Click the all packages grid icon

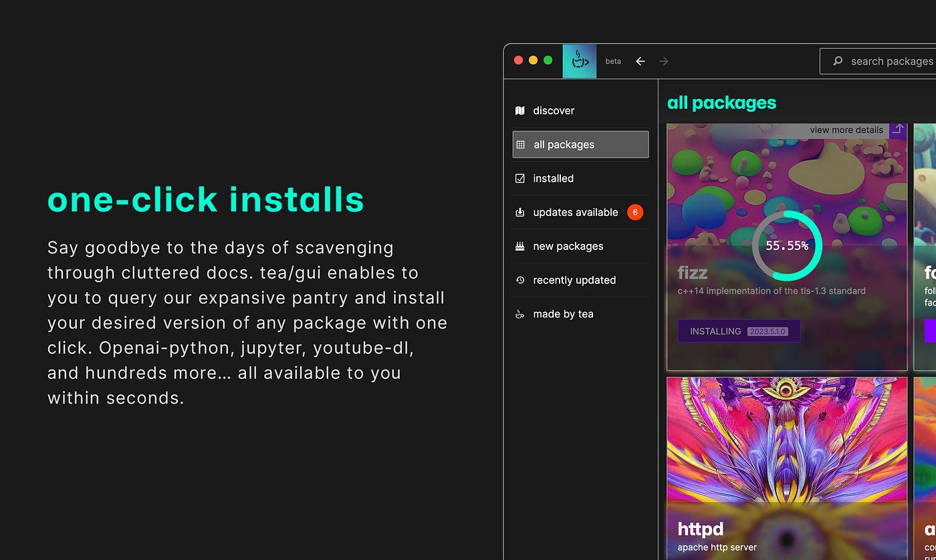coord(521,144)
